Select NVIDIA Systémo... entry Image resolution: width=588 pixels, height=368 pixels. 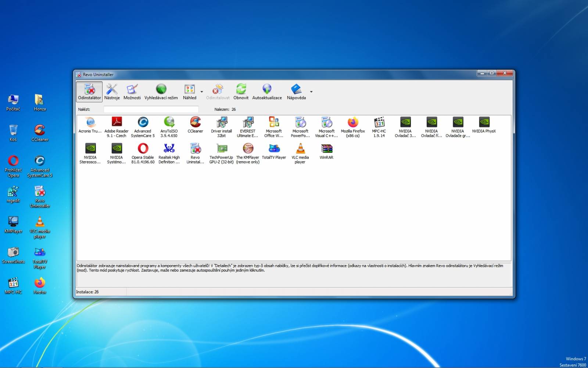click(116, 153)
